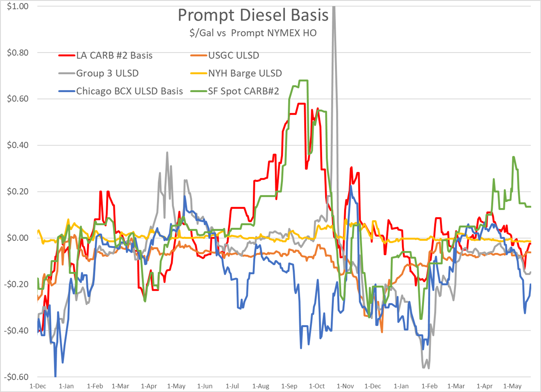The width and height of the screenshot is (541, 392).
Task: Select the -$0.60 y-axis label
Action: (16, 377)
